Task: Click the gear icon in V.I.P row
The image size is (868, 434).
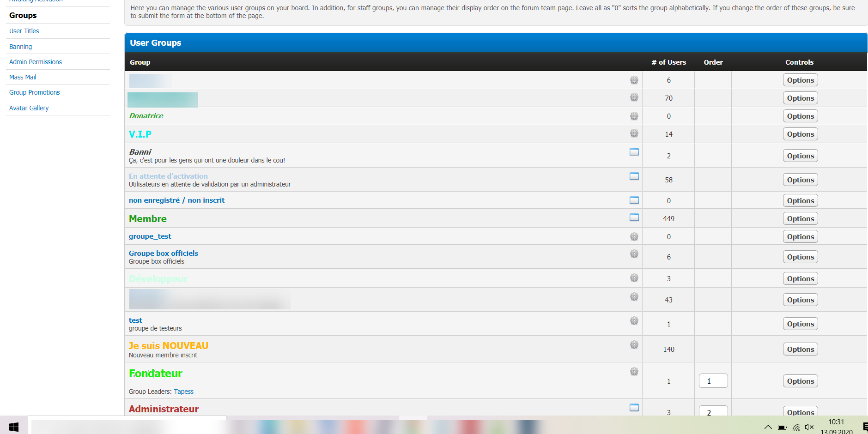Action: 634,133
